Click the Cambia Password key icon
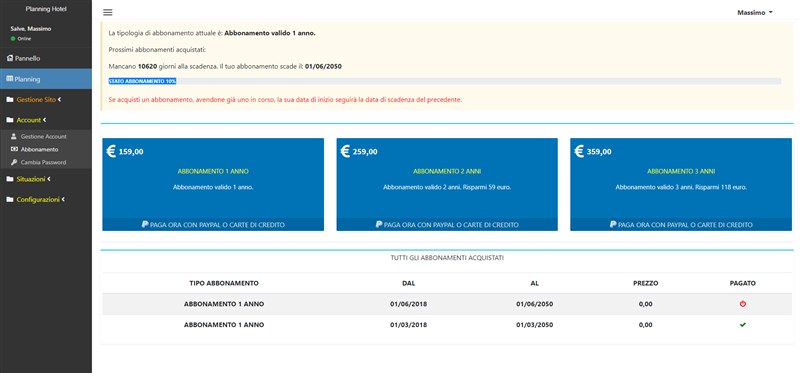 pyautogui.click(x=14, y=162)
